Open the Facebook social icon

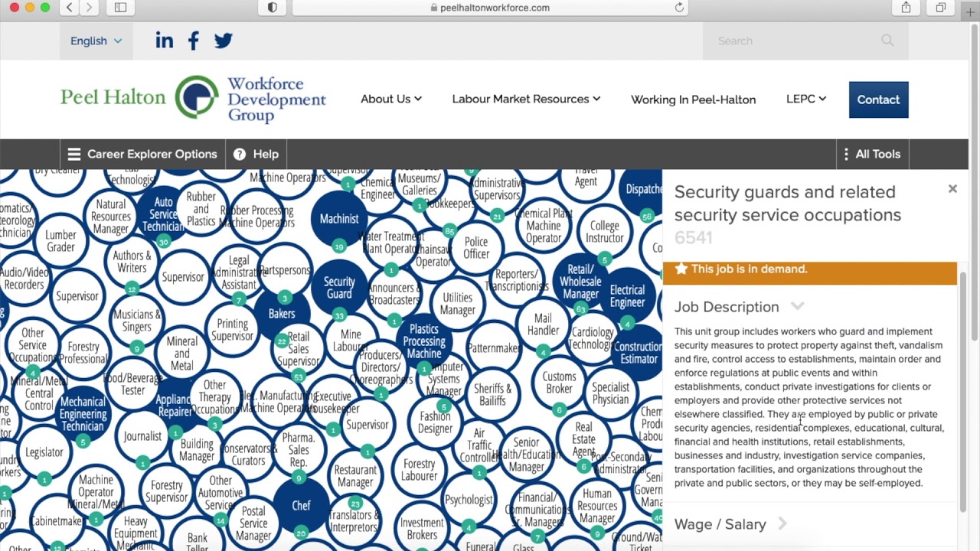tap(194, 41)
